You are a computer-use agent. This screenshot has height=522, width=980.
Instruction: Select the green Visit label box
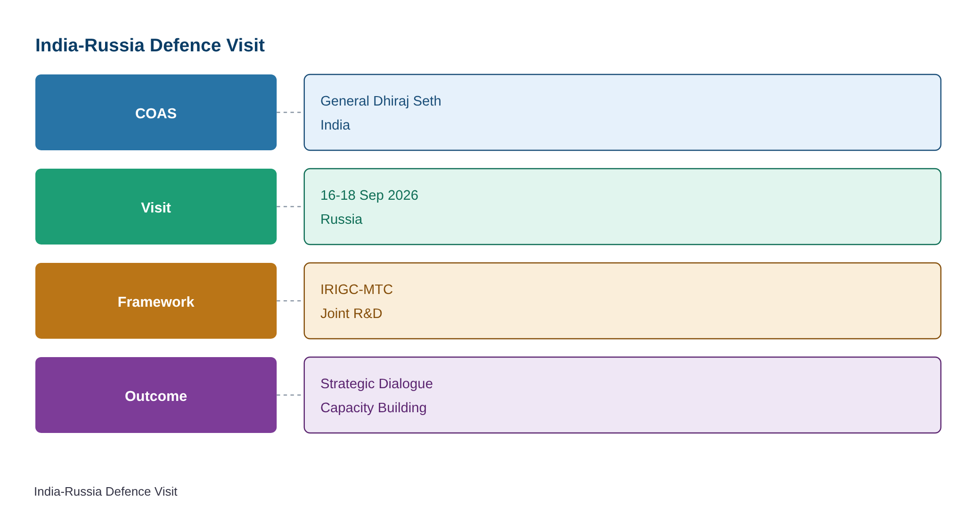coord(156,206)
